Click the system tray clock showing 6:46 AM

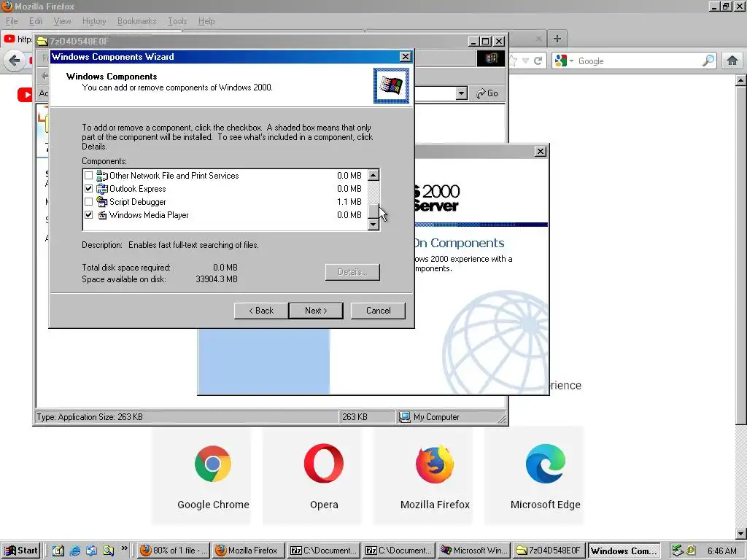(x=721, y=551)
